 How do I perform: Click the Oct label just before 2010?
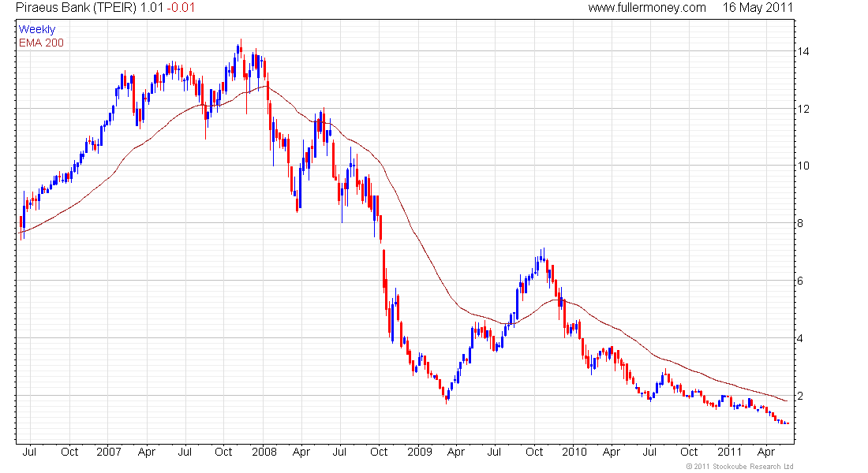pos(534,452)
